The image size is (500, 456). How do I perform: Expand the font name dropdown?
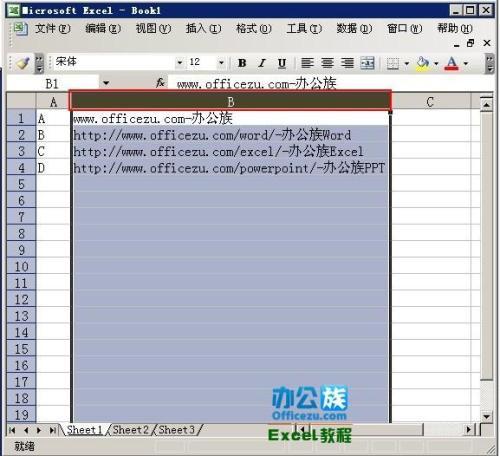click(180, 62)
